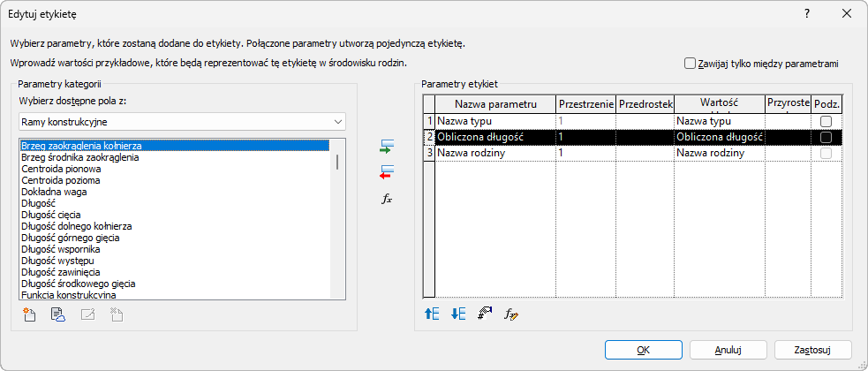The width and height of the screenshot is (868, 371).
Task: Select 'Długość zawinięcia' field
Action: [175, 272]
